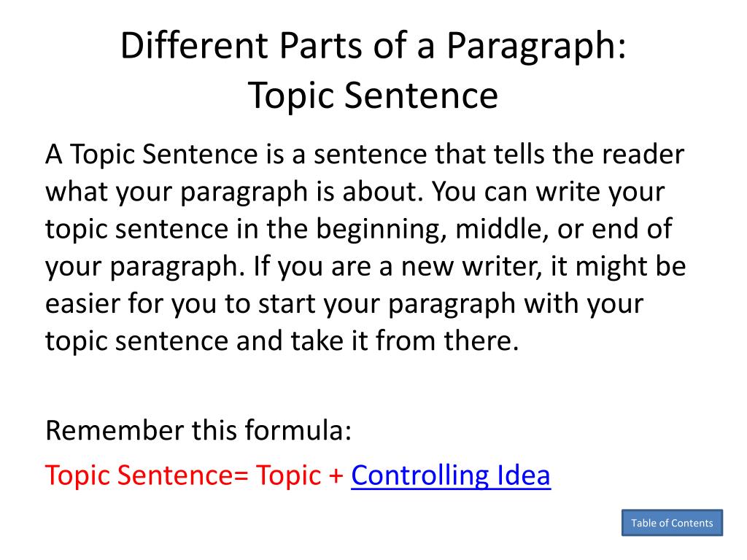Click the word 'Remember' above the formula
Viewport: 747px width, 560px height.
coord(115,430)
